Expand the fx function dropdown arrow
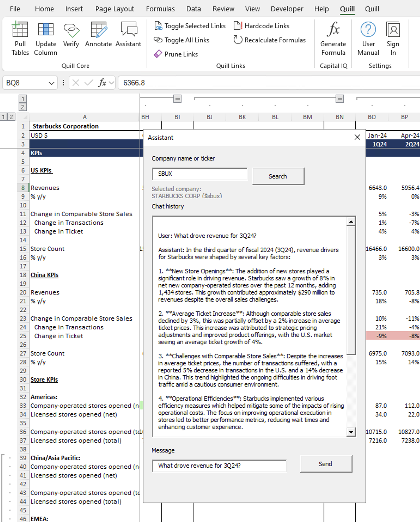420x522 pixels. tap(111, 83)
